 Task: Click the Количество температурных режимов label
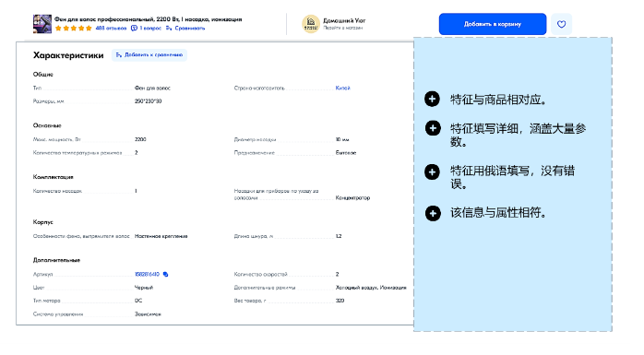[x=78, y=153]
